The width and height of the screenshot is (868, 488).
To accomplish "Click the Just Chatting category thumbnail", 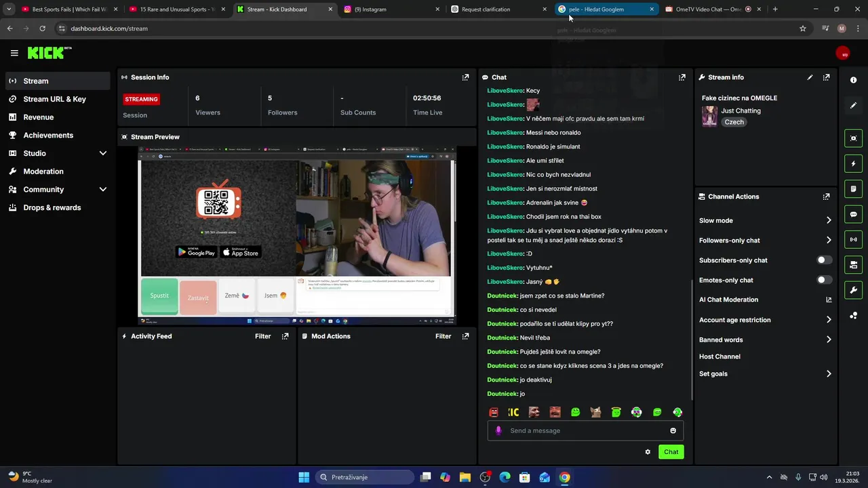I will coord(709,116).
